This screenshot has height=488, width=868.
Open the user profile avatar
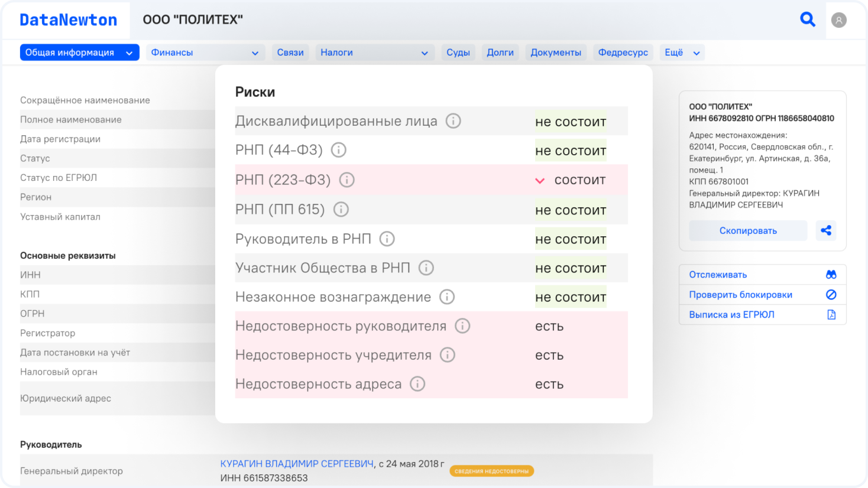pos(838,20)
